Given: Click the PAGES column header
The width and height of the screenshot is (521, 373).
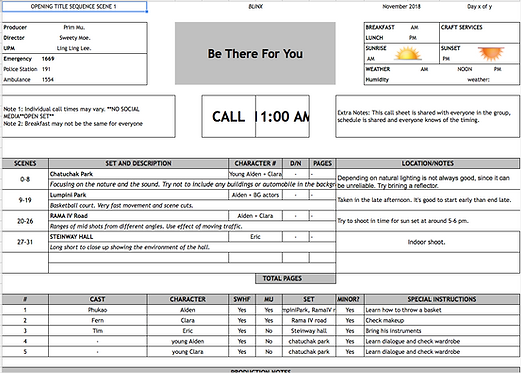Looking at the screenshot, I should tap(322, 163).
